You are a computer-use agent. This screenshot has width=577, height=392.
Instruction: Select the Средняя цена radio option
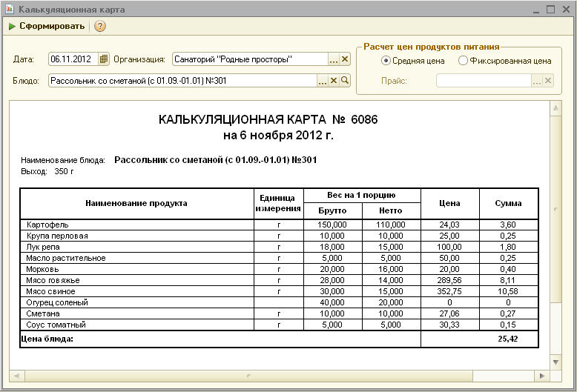click(386, 61)
